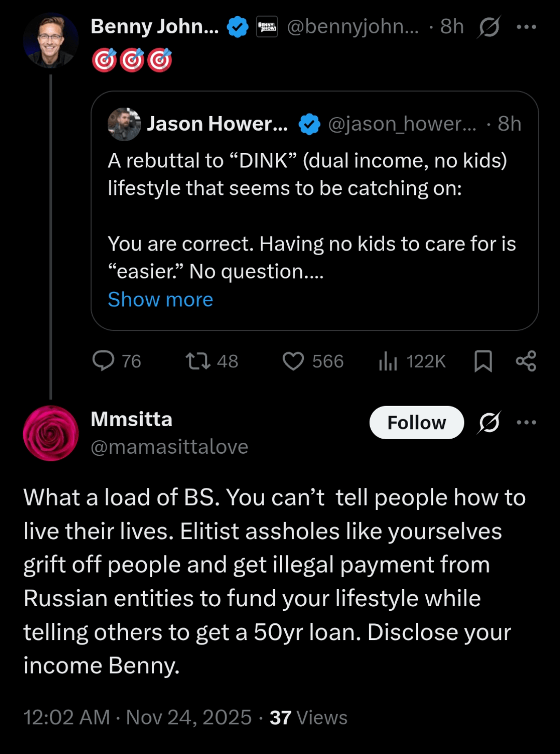Open the @mamasittalove handle
560x754 pixels.
coord(169,447)
